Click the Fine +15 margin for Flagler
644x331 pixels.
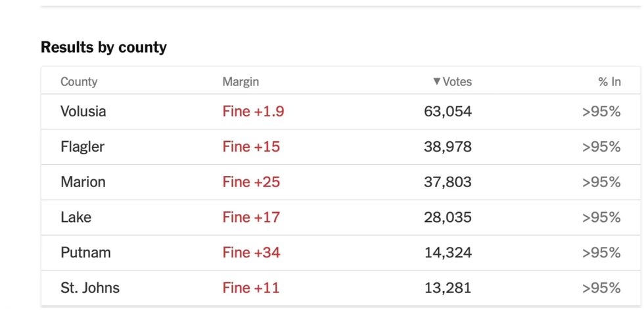click(x=251, y=147)
